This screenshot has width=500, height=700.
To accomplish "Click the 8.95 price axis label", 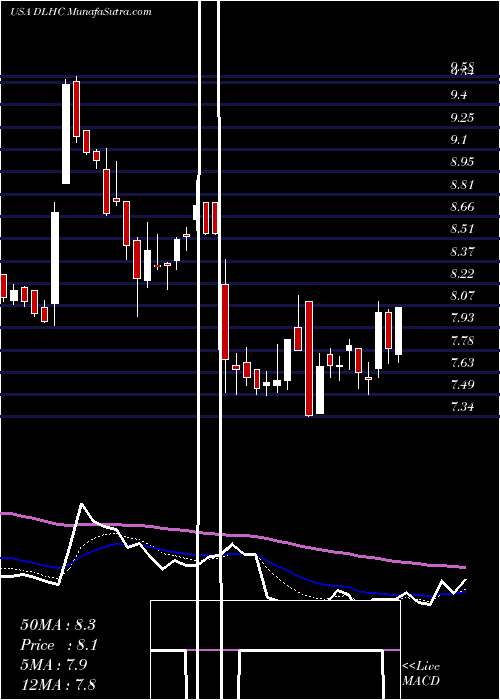I will click(x=462, y=162).
